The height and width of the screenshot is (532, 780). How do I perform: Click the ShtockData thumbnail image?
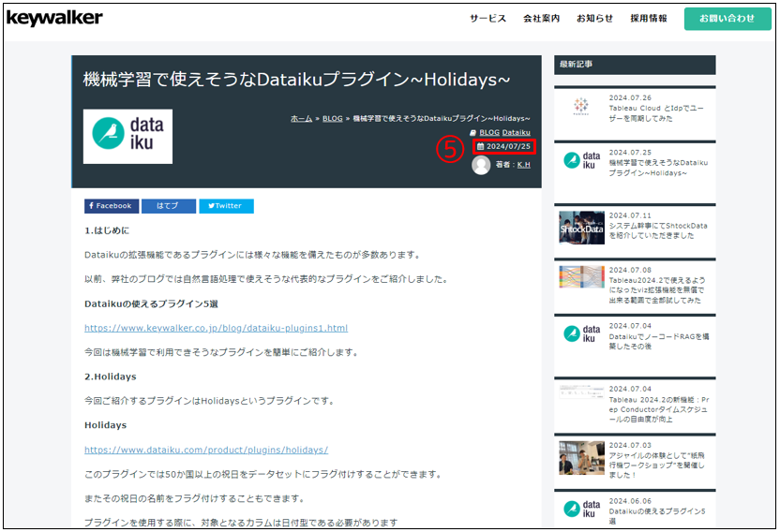(x=581, y=228)
